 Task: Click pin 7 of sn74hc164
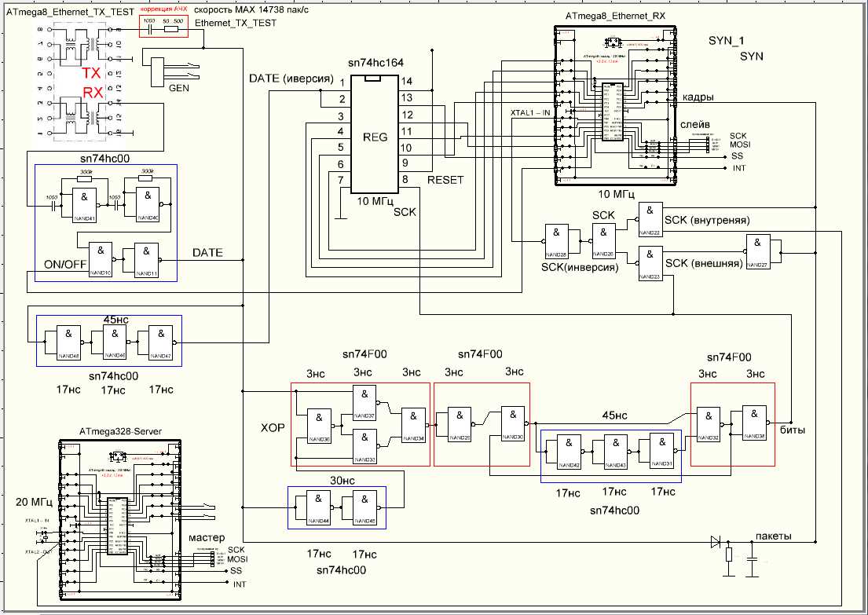[341, 180]
